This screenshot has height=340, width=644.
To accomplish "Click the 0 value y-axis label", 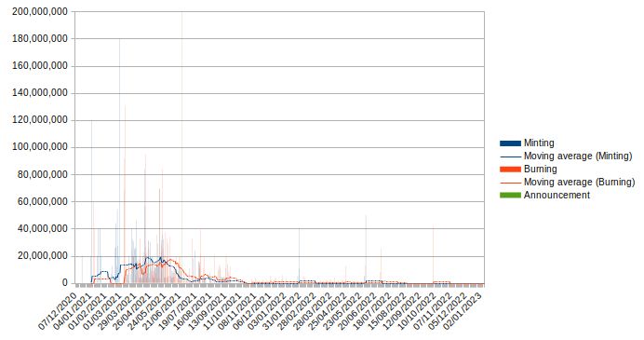I will click(65, 283).
